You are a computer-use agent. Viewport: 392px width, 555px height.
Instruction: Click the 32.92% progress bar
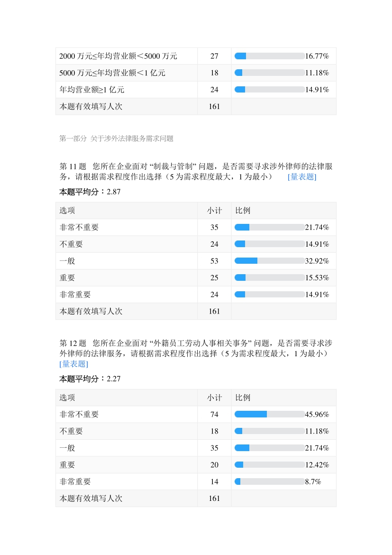(269, 261)
